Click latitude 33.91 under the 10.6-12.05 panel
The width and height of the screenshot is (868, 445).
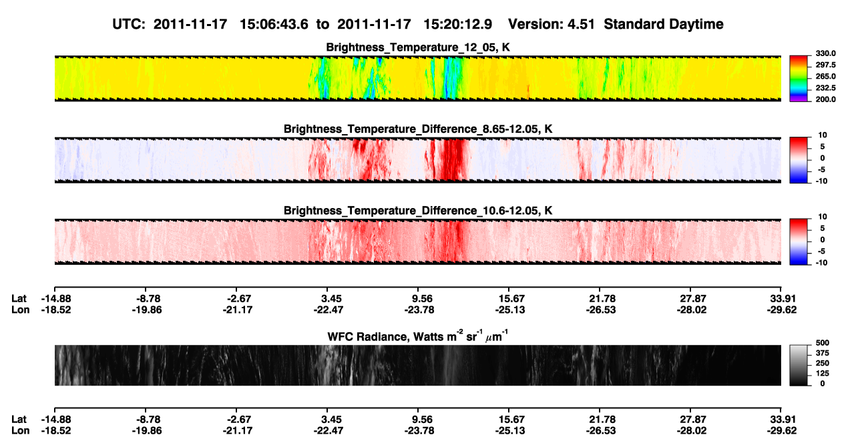(x=783, y=298)
